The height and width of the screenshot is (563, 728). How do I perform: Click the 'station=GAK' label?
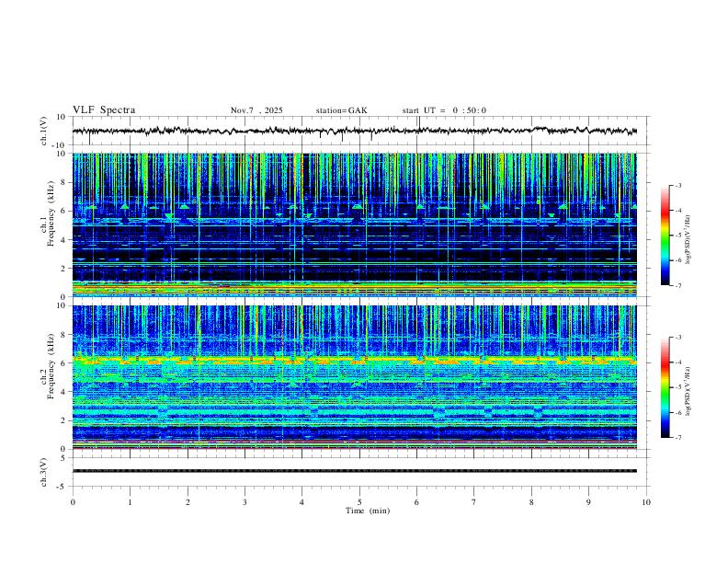point(341,110)
